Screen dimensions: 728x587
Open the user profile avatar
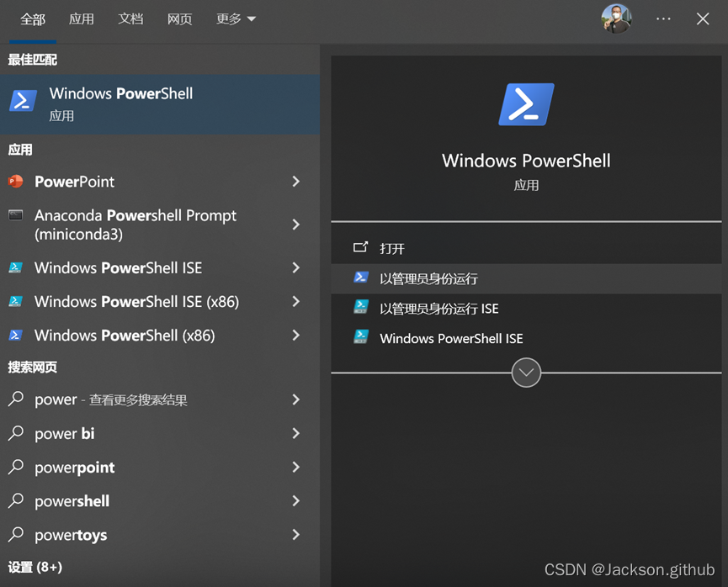(616, 19)
